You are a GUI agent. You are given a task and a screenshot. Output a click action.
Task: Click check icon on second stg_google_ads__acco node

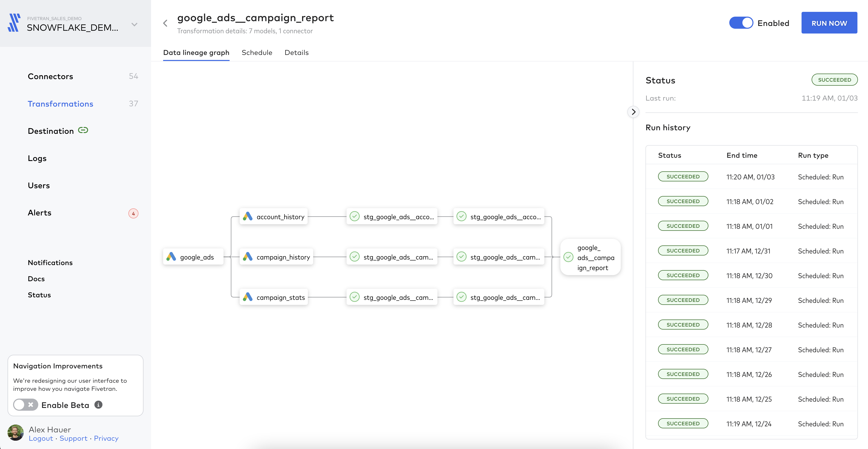point(461,216)
